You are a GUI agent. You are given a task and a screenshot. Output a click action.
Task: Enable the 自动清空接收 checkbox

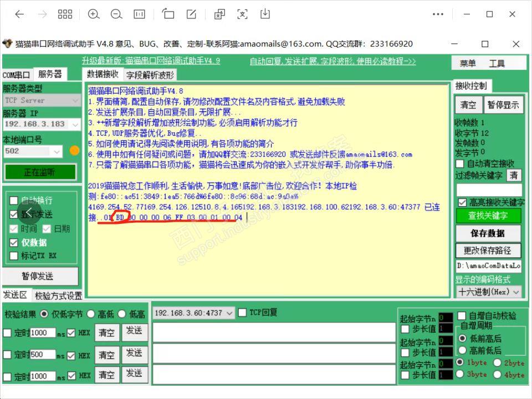click(460, 164)
